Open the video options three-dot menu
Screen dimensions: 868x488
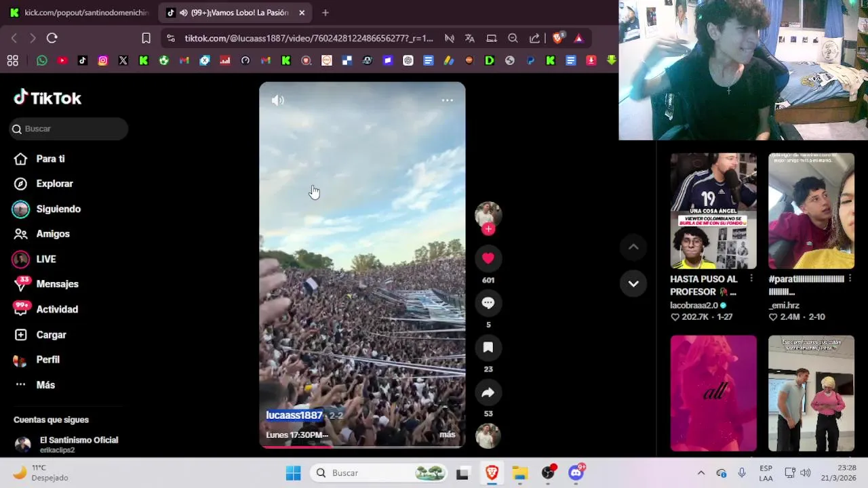pyautogui.click(x=448, y=100)
